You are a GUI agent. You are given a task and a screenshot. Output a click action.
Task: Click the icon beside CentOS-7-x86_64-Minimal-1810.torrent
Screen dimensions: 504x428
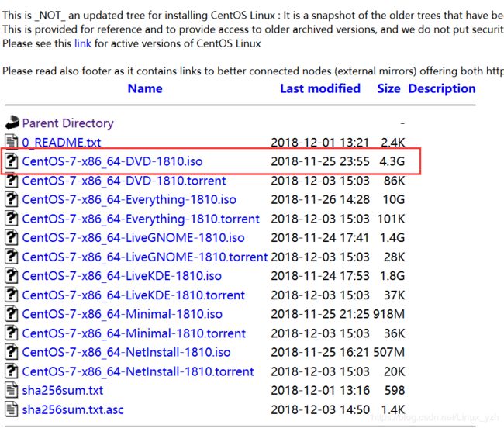coord(12,333)
